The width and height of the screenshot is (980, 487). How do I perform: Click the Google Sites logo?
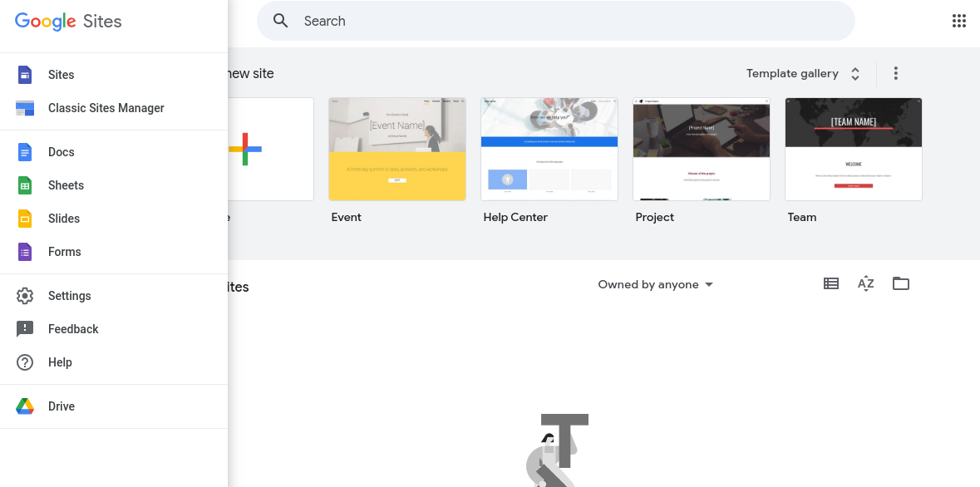[68, 22]
